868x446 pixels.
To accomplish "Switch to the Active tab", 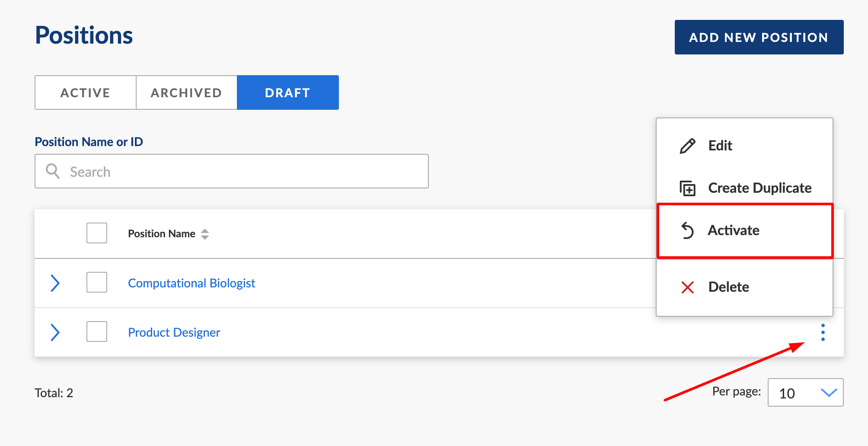I will click(85, 93).
